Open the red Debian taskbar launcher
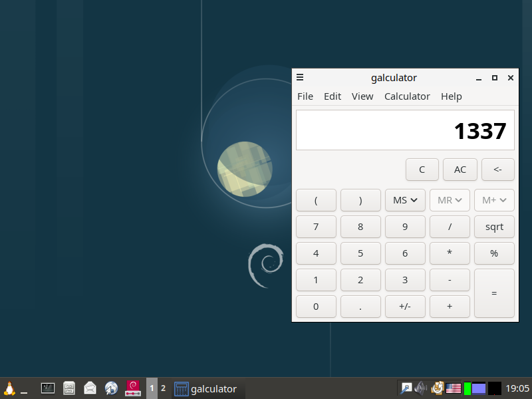Screen dimensions: 532x399 [133, 388]
